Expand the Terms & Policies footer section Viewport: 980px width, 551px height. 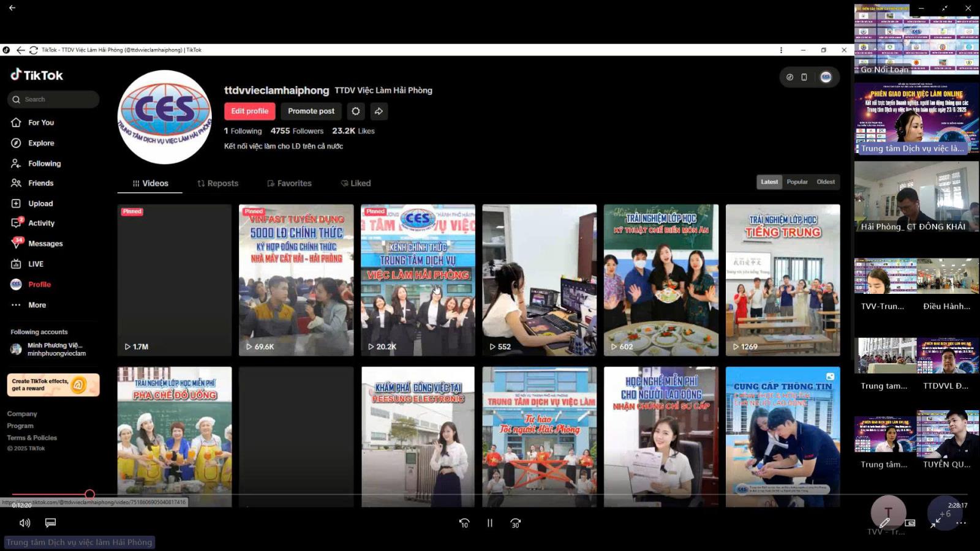click(32, 438)
